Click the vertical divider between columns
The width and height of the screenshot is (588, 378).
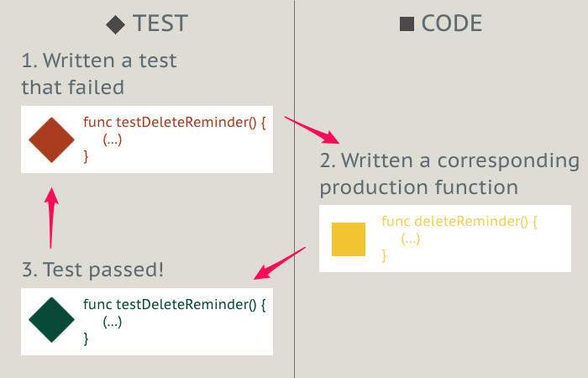point(294,189)
